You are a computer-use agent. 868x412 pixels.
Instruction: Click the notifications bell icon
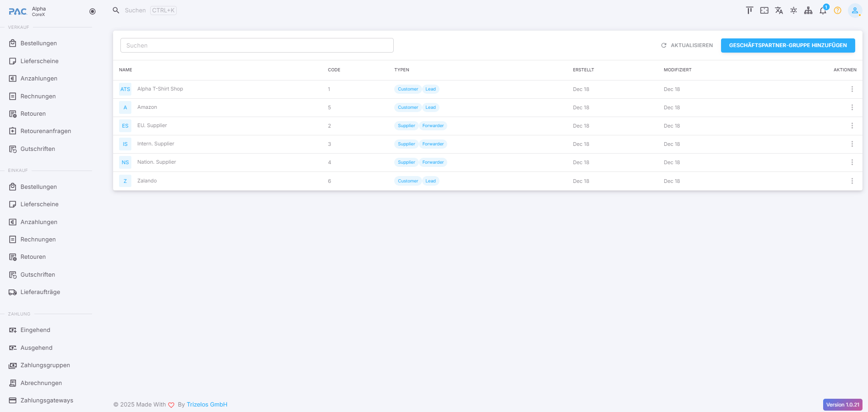[x=823, y=11]
